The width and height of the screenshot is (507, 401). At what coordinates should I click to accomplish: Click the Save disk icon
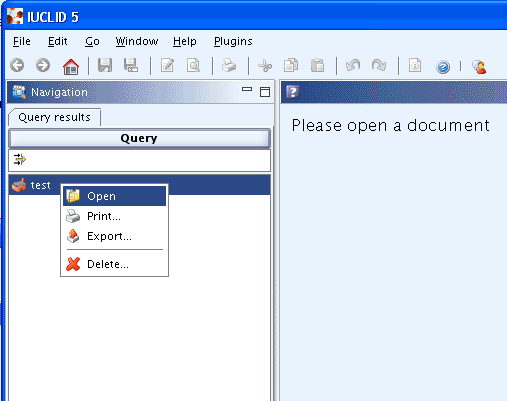(x=105, y=65)
